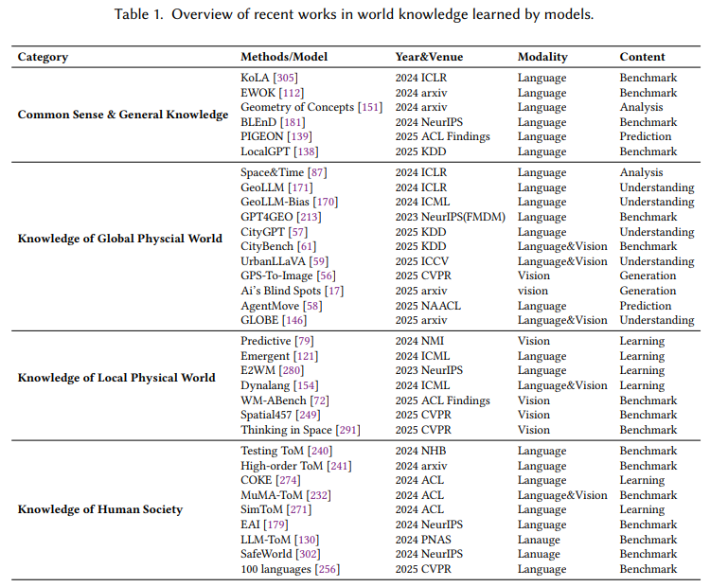Click 'Language&Vision' modality in Dynalang row

562,386
